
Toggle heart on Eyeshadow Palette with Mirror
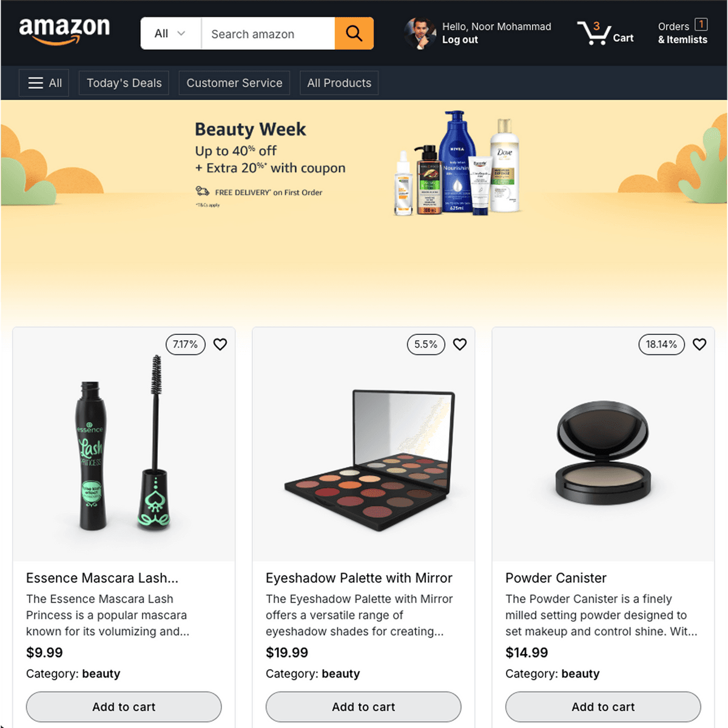460,344
